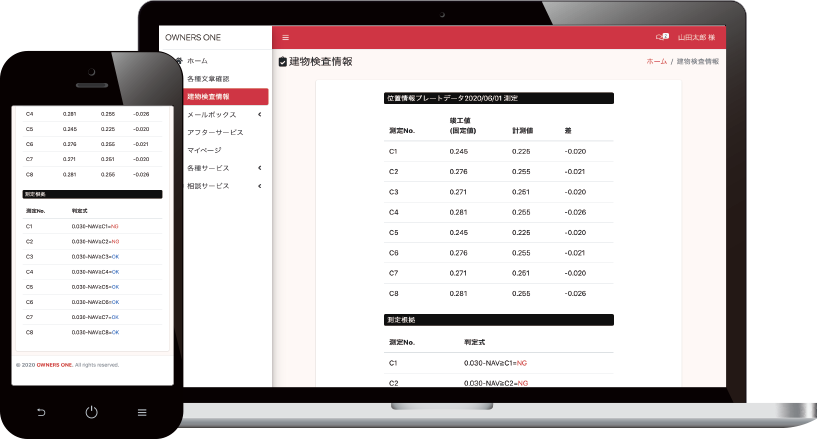817x439 pixels.
Task: Click the 判定式 header on phone
Action: 79,211
